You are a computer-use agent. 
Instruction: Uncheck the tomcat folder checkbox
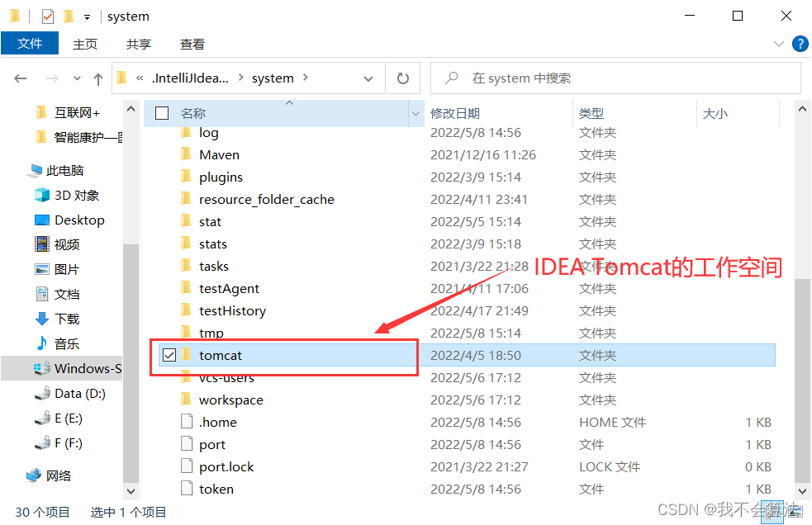click(169, 355)
